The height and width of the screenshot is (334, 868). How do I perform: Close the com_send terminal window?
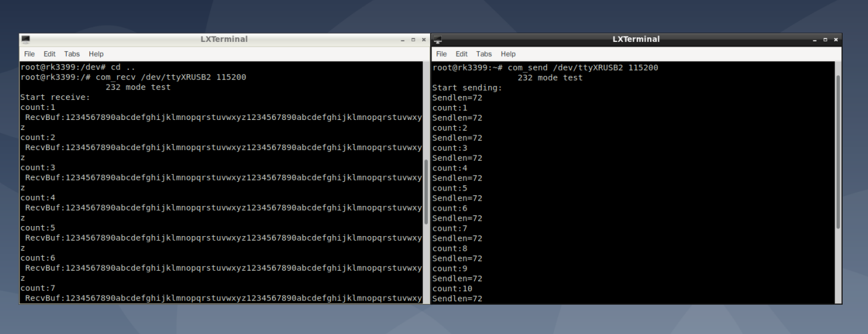(x=835, y=40)
